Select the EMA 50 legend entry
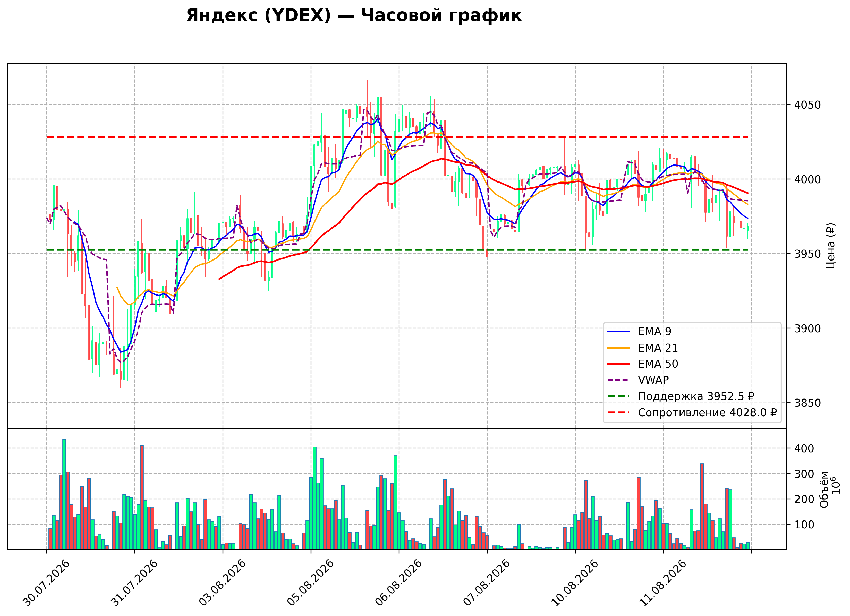The width and height of the screenshot is (850, 616). tap(642, 364)
